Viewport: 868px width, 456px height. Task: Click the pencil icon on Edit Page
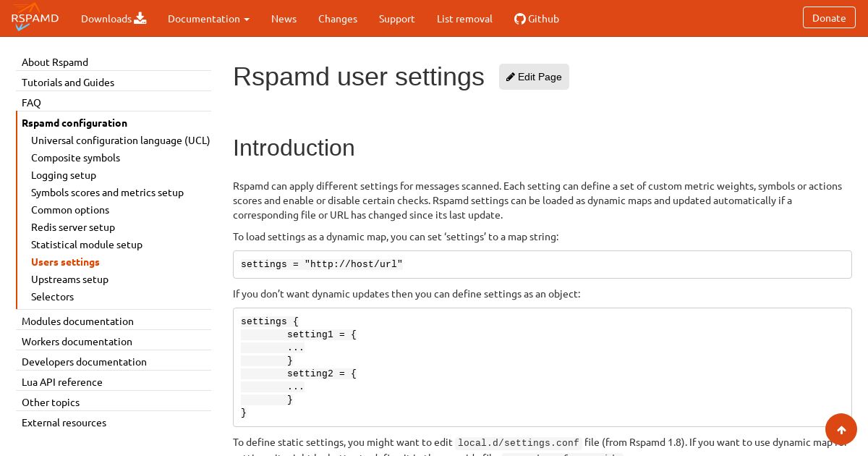coord(511,77)
